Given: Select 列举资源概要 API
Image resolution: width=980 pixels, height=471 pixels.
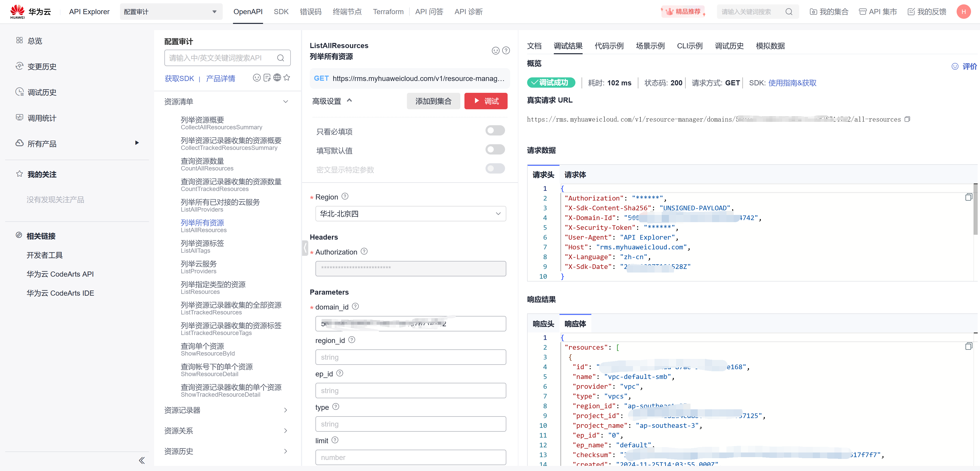Looking at the screenshot, I should point(221,123).
